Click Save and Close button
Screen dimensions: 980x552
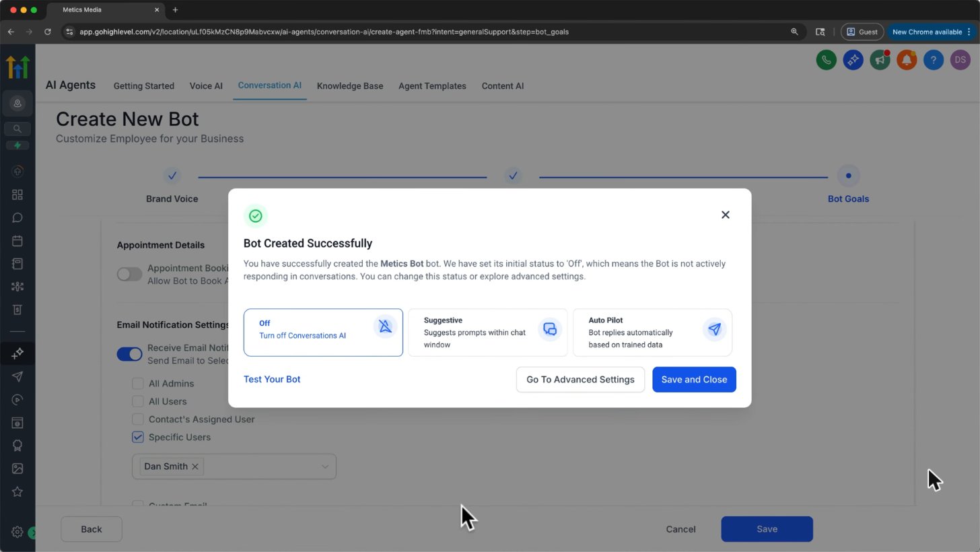coord(694,380)
